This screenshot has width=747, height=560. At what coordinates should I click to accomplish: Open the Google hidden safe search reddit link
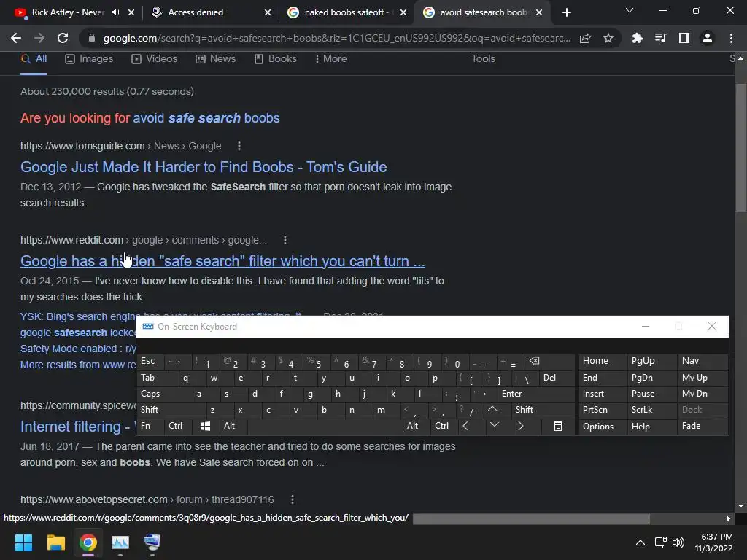coord(222,262)
